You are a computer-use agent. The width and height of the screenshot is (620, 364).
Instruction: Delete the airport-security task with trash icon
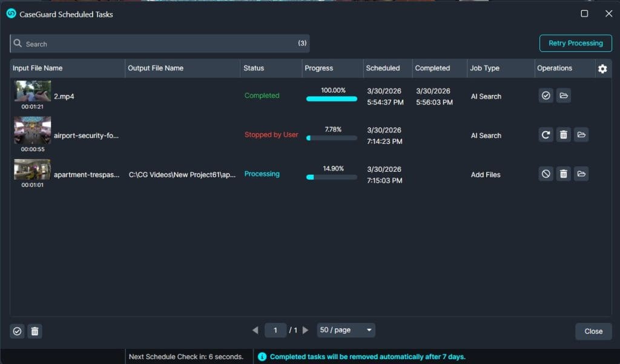(x=564, y=135)
